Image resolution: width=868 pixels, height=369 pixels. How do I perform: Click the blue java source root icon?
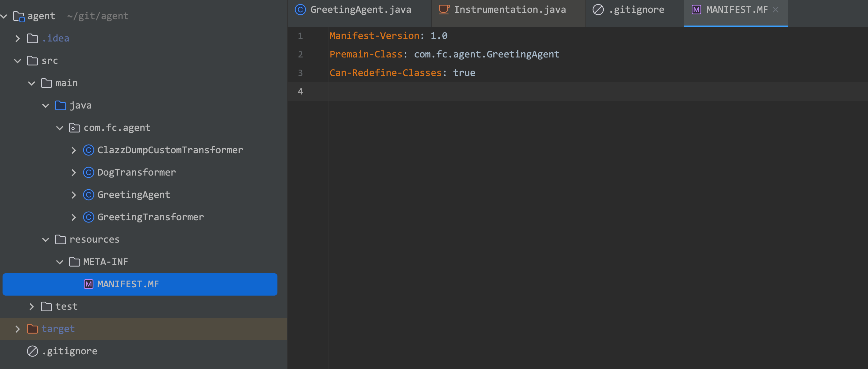[x=61, y=105]
